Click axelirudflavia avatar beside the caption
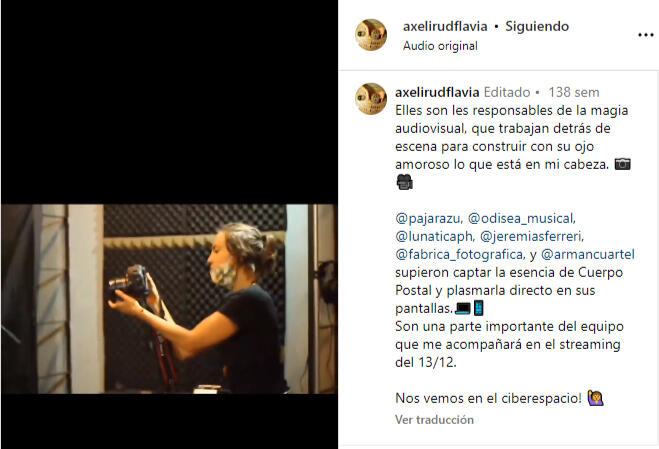This screenshot has width=659, height=449. pos(371,99)
